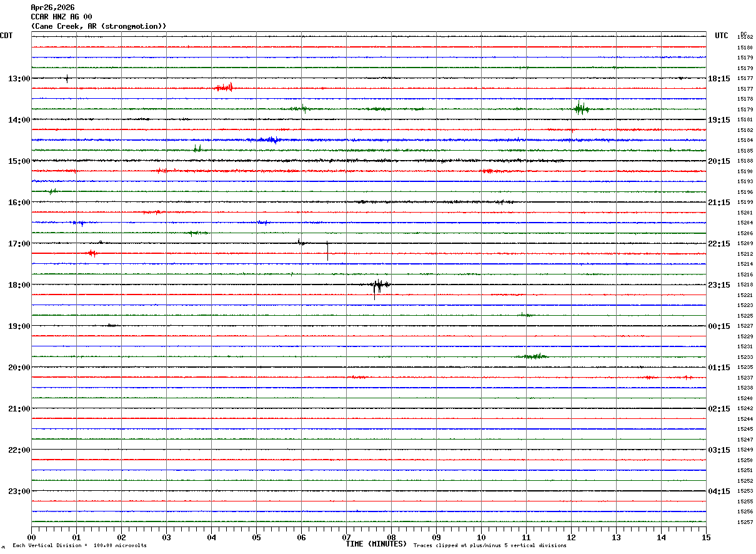Click the date text "Apr26,2026"
The image size is (756, 554).
(x=52, y=8)
